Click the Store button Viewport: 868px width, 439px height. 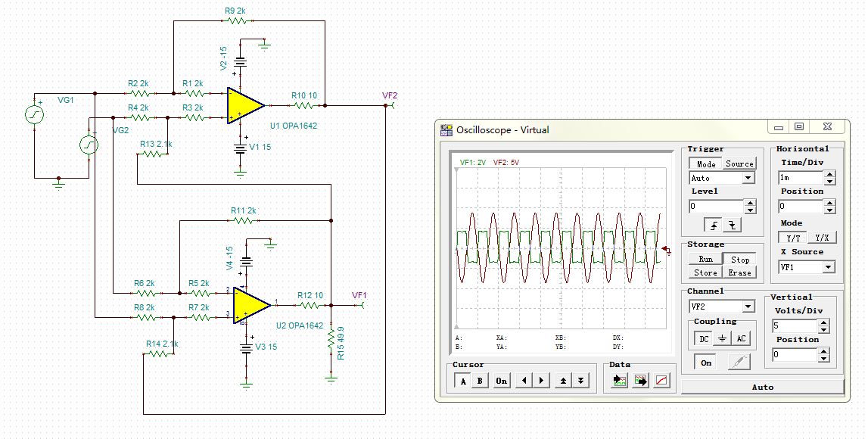coord(705,272)
